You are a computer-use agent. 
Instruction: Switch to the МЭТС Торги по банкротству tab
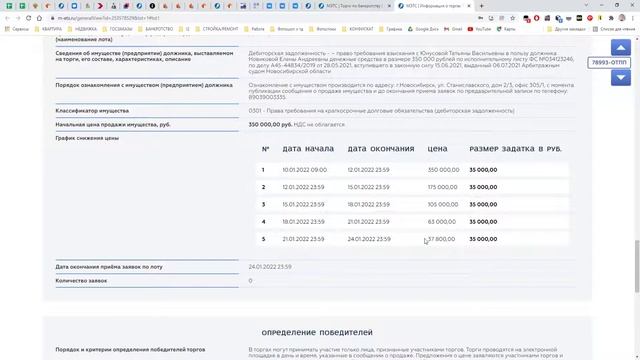(x=353, y=6)
